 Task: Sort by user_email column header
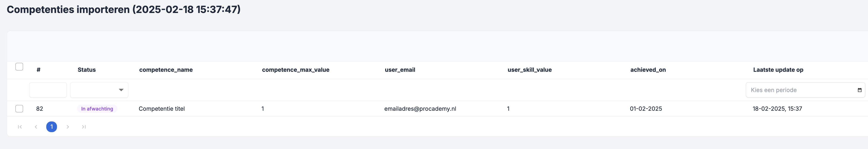400,70
